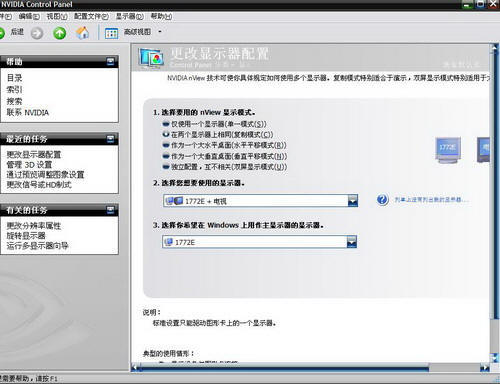Click the display configuration header icon
500x384 pixels.
[152, 58]
